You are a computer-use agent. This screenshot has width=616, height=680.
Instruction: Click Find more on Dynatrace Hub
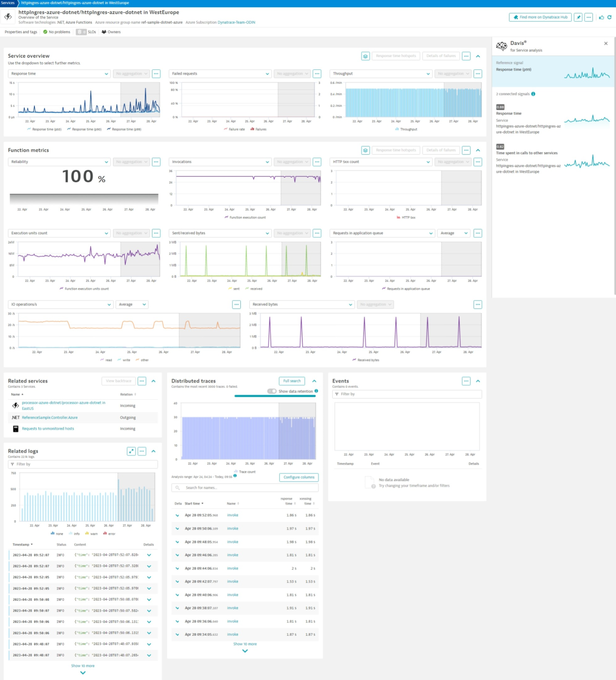539,17
